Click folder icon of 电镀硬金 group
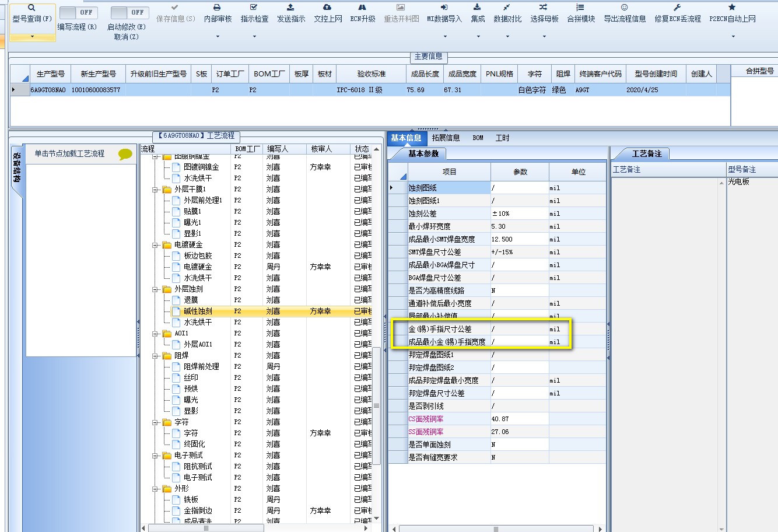 (x=167, y=245)
